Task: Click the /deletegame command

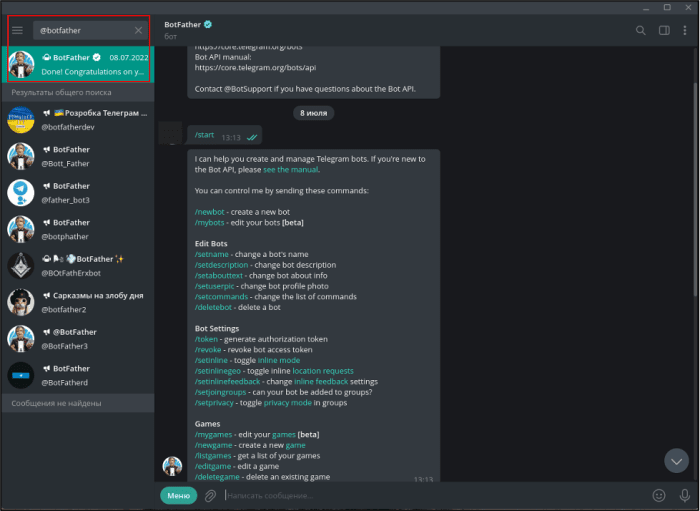Action: pos(217,477)
